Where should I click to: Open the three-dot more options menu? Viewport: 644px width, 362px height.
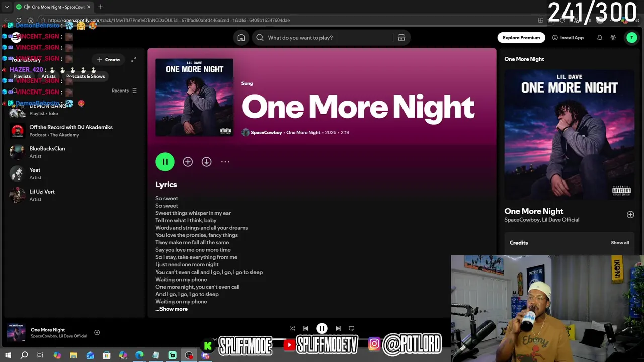tap(225, 162)
